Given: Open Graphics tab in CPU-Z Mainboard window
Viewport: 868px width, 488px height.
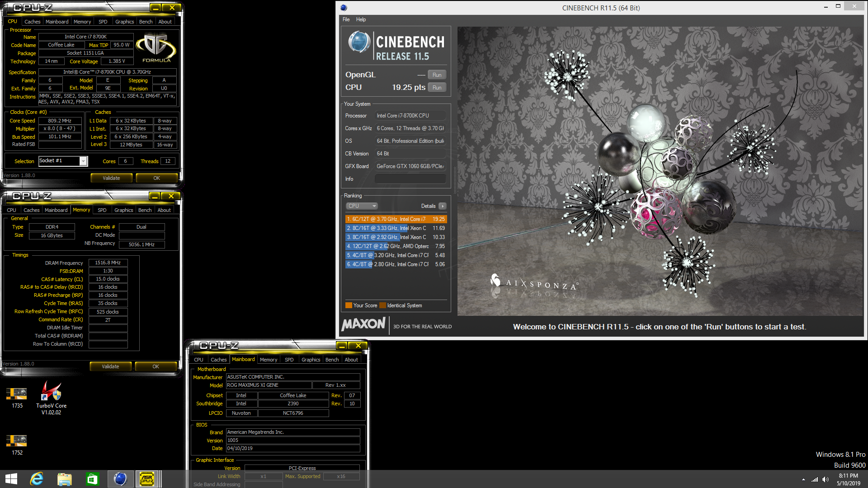Looking at the screenshot, I should tap(311, 360).
